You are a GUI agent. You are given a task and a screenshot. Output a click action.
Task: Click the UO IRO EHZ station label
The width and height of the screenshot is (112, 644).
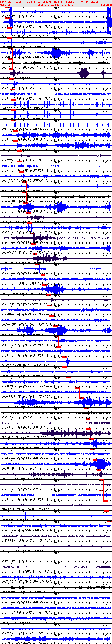point(26,129)
